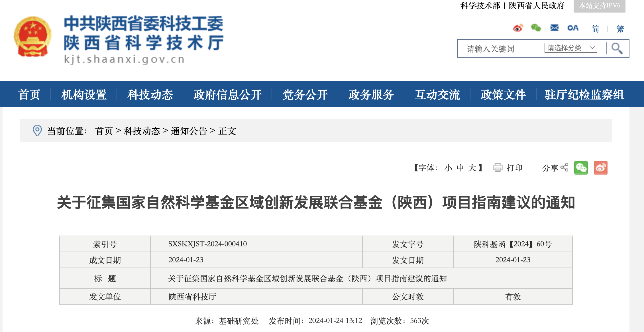The width and height of the screenshot is (644, 332).
Task: Click the 标题 row title text in table
Action: (307, 278)
